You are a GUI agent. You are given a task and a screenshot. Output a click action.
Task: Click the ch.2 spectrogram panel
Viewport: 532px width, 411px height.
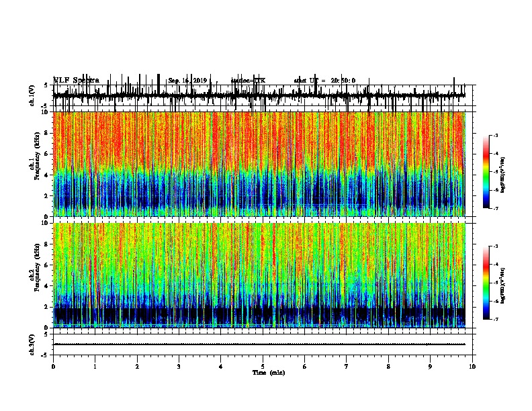259,275
